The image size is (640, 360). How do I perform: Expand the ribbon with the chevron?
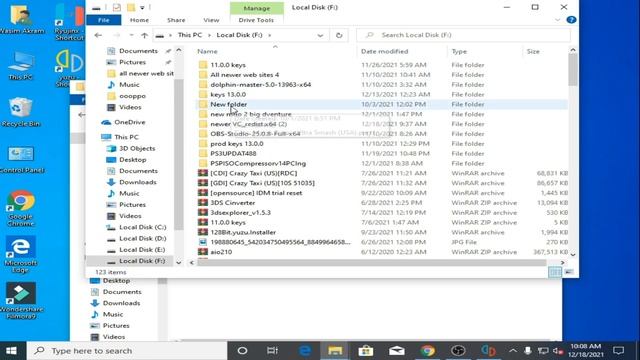[558, 20]
